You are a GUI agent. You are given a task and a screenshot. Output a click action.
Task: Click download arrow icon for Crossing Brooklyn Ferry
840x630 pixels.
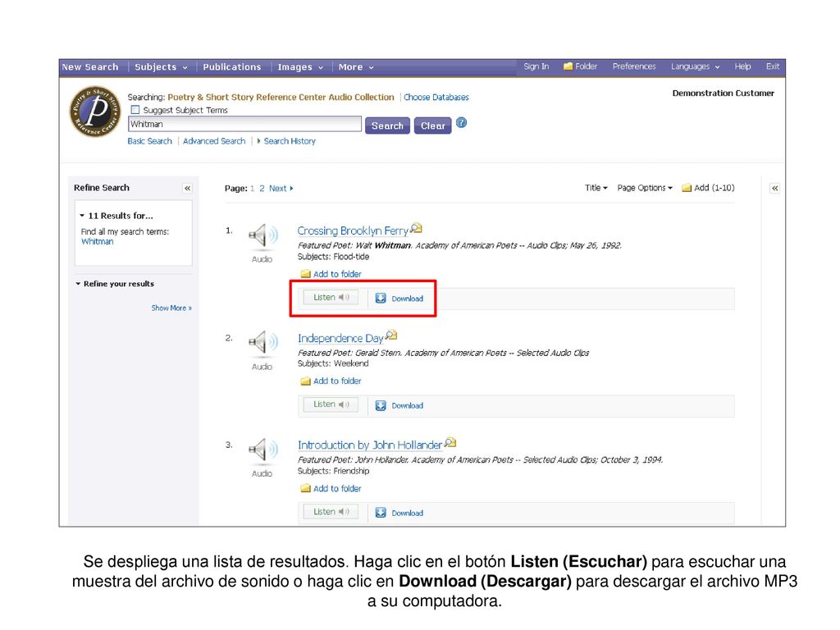[x=381, y=299]
